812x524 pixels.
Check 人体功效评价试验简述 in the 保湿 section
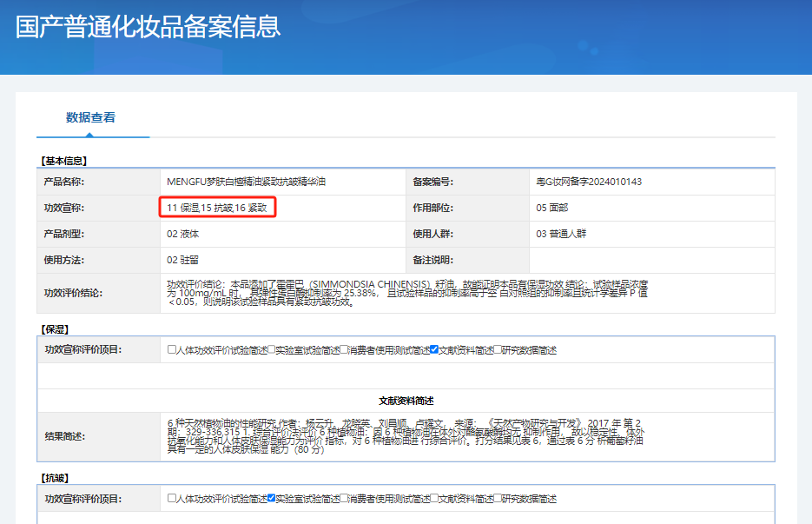172,350
